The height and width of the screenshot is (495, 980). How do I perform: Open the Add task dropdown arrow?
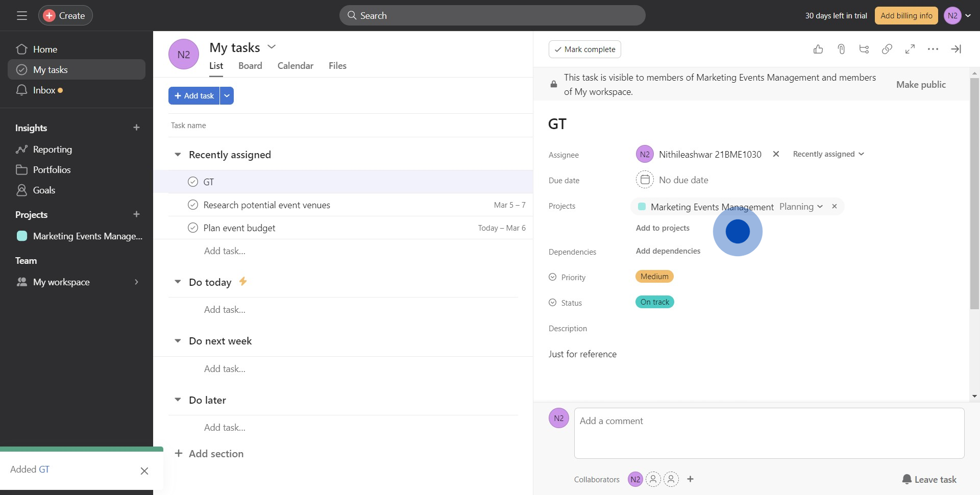[227, 96]
